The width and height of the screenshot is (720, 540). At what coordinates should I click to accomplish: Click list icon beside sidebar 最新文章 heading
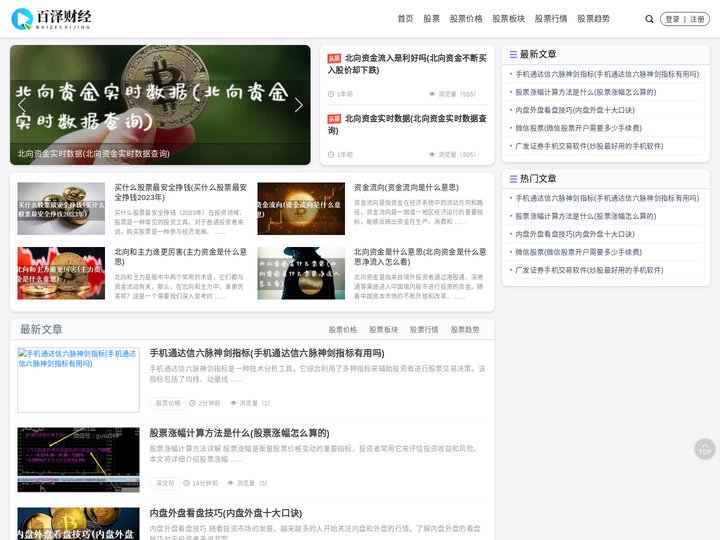pyautogui.click(x=513, y=55)
